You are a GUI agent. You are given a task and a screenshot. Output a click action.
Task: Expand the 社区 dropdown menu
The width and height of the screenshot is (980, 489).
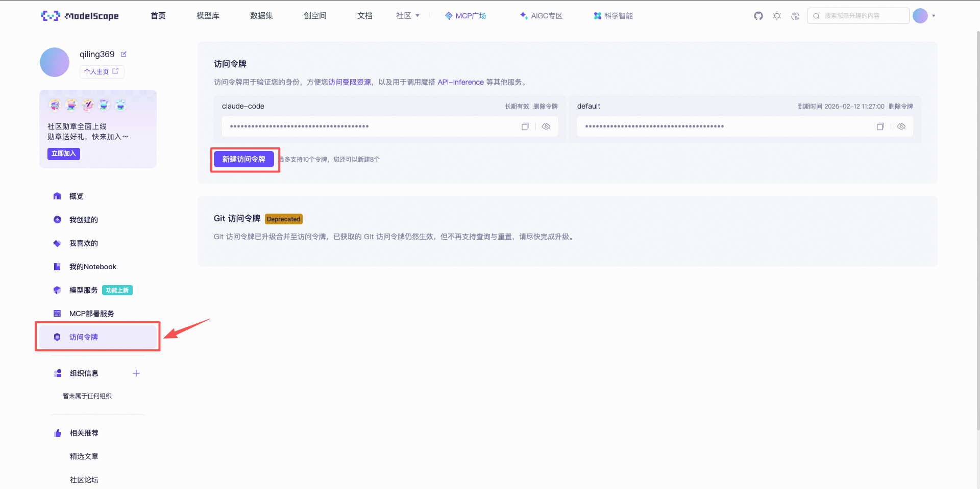[407, 15]
